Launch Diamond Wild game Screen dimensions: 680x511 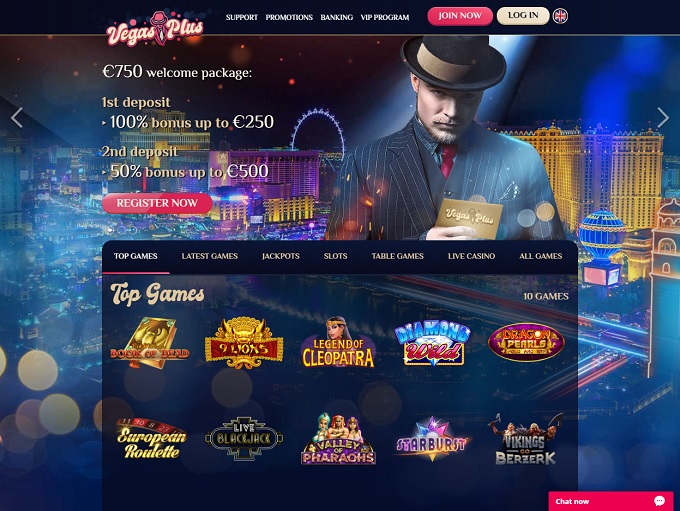pos(432,344)
